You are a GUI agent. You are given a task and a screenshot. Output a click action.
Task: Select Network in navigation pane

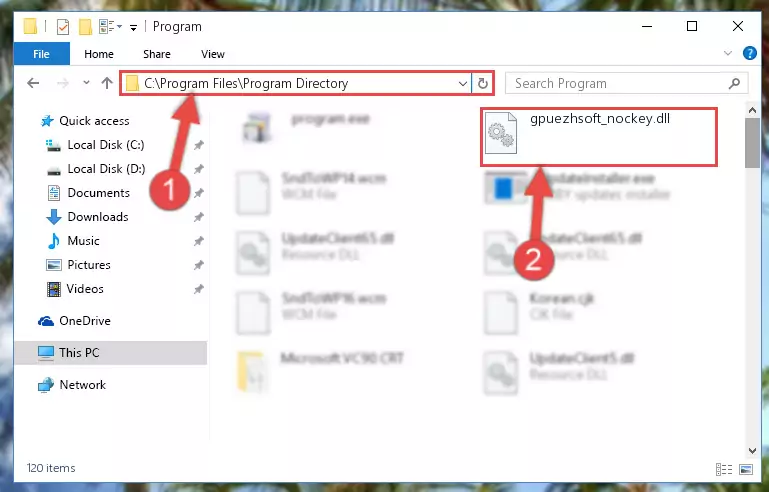82,385
